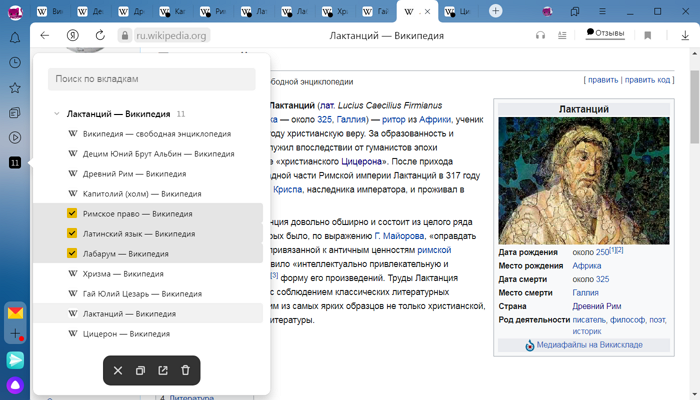
Task: Open collections icon in sidebar
Action: [x=15, y=112]
